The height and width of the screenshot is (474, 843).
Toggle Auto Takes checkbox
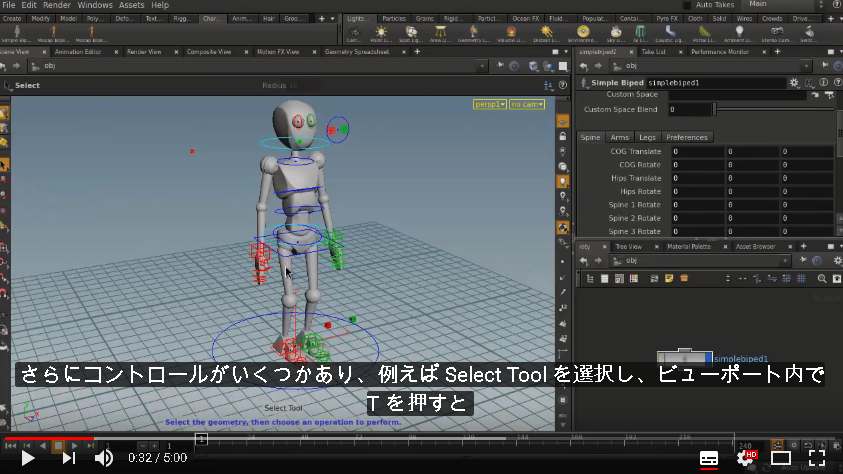click(687, 5)
